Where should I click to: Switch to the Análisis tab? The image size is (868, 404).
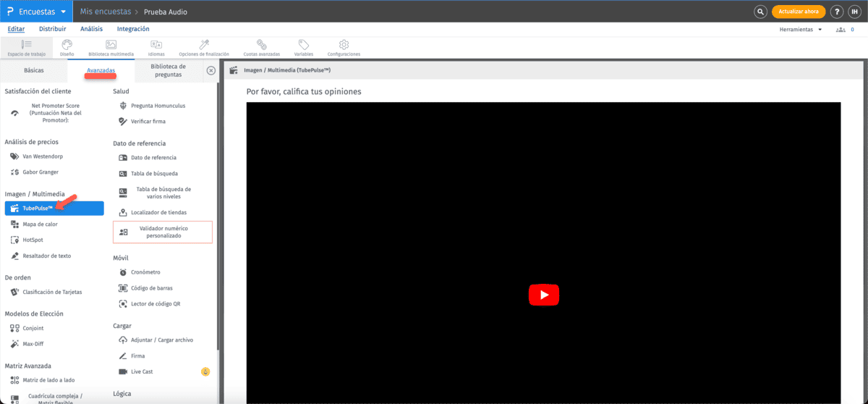91,29
